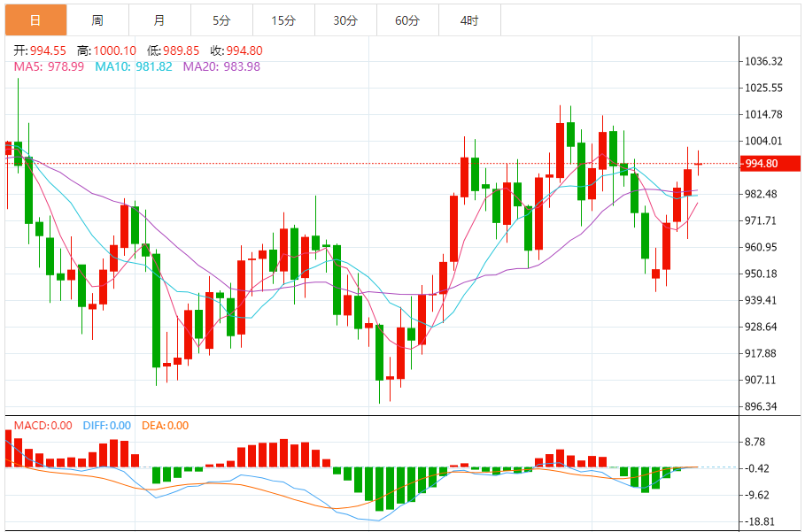Viewport: 805px width, 532px height.
Task: Click the 907.11 price axis label
Action: pyautogui.click(x=761, y=380)
